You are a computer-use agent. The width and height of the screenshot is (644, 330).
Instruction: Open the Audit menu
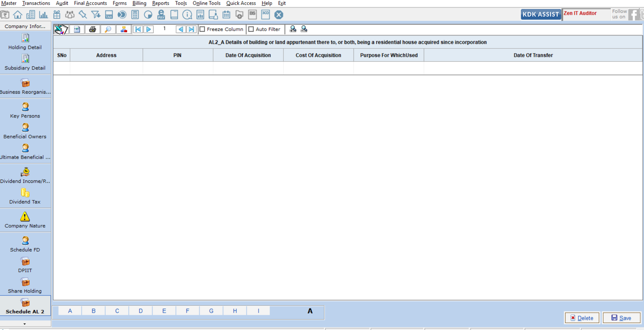tap(62, 3)
